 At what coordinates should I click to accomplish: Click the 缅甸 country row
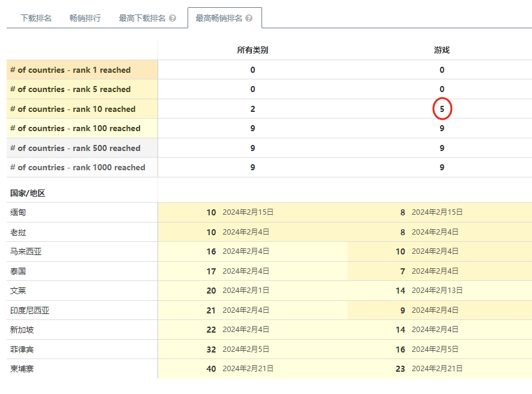269,212
